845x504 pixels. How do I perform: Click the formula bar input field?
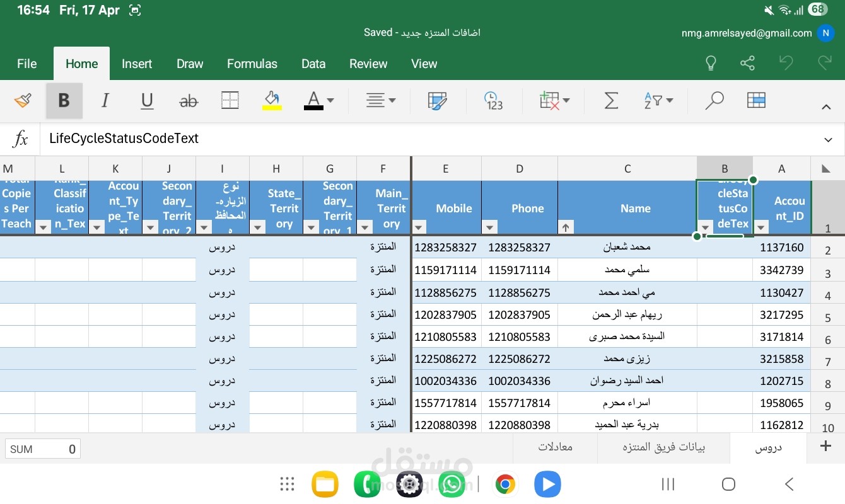click(429, 139)
